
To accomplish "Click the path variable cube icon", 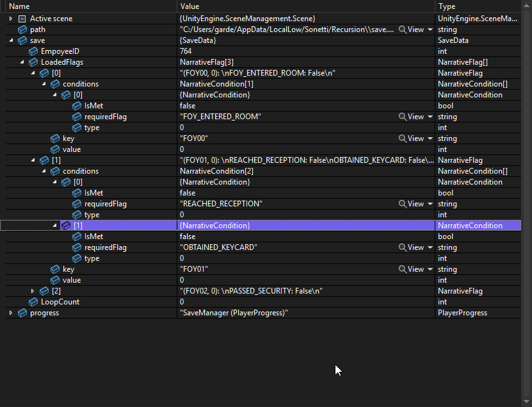I will (x=22, y=29).
